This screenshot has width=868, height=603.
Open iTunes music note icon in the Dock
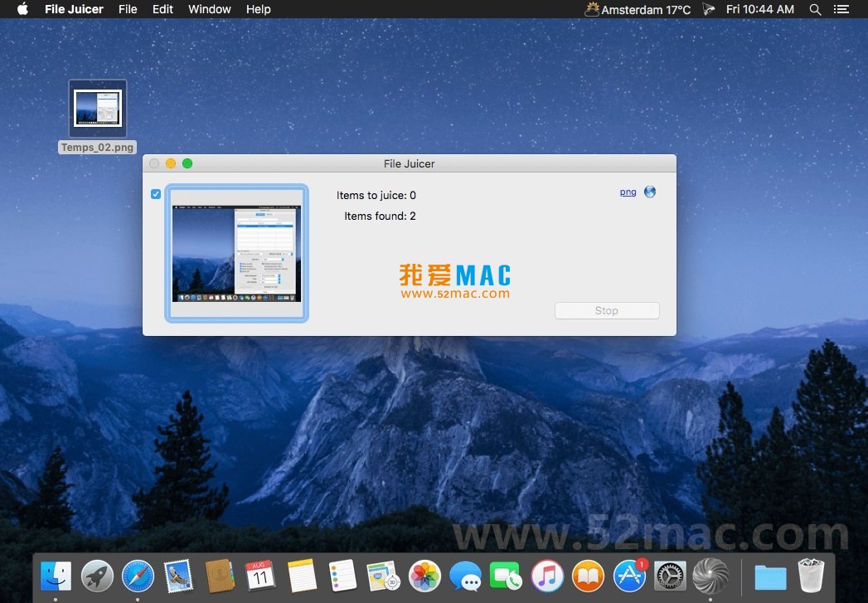pyautogui.click(x=547, y=576)
